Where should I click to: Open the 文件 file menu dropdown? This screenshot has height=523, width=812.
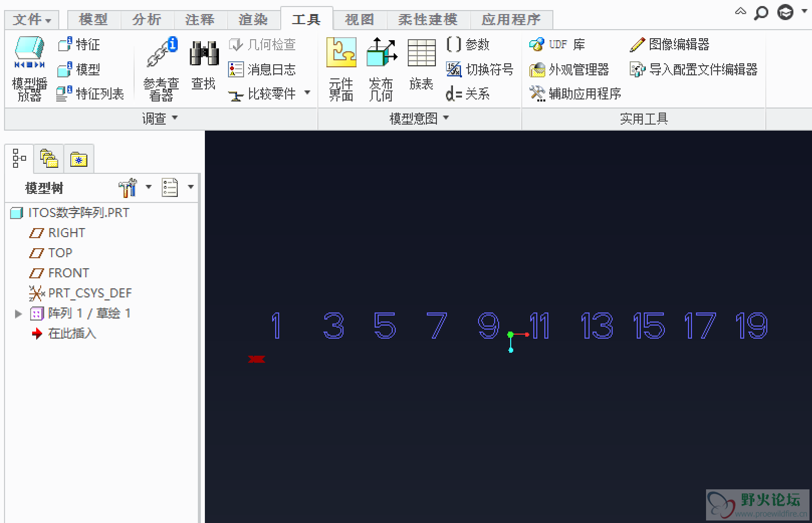pyautogui.click(x=32, y=20)
